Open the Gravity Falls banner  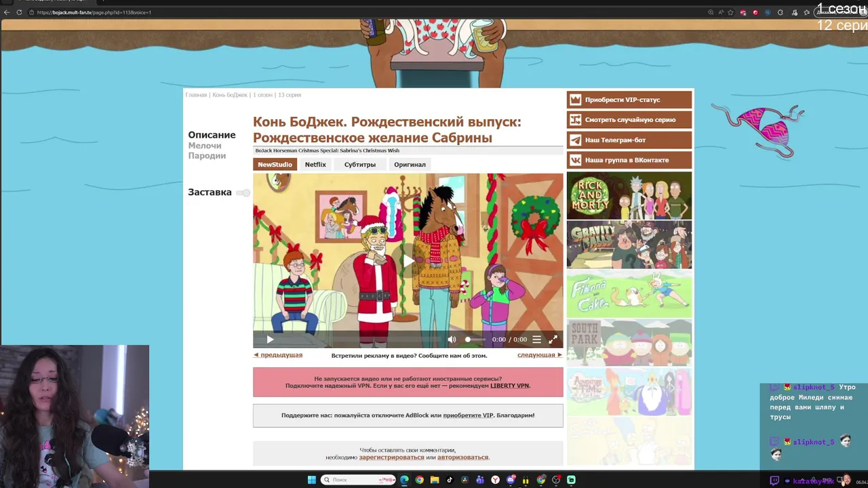tap(629, 245)
